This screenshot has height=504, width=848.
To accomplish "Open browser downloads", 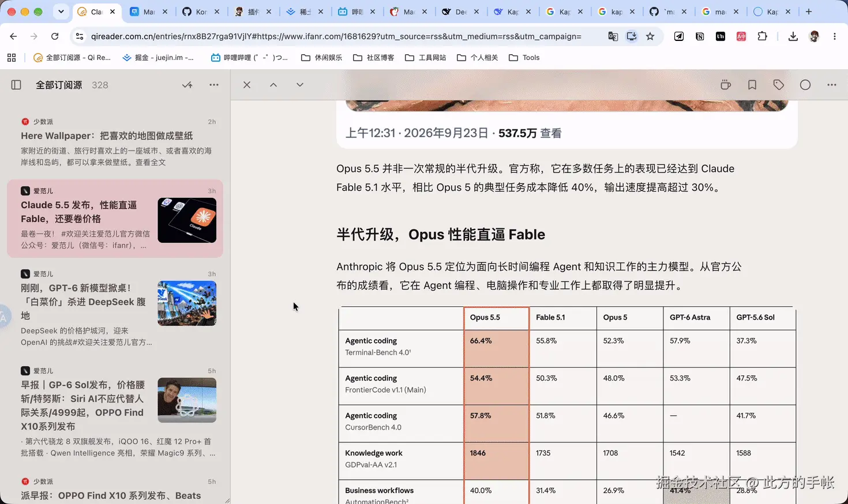I will click(793, 36).
